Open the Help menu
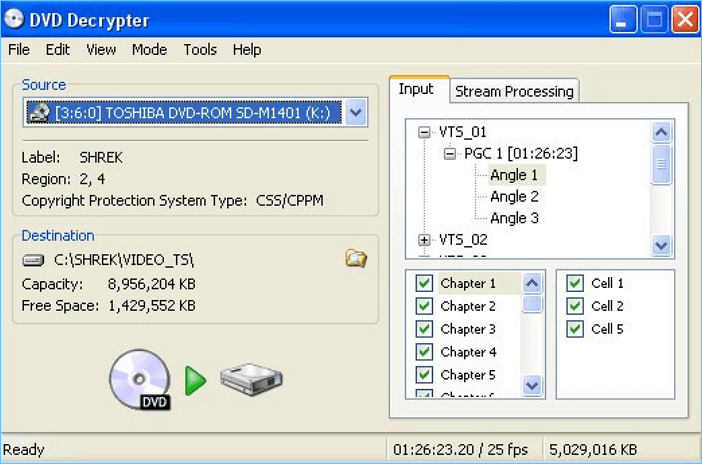This screenshot has width=702, height=464. click(247, 49)
